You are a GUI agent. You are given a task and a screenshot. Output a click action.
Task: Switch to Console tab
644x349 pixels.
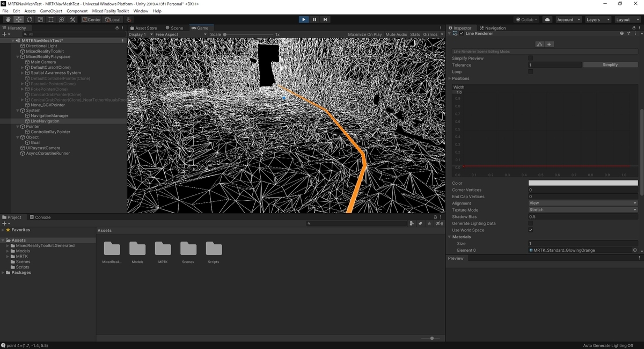[40, 217]
